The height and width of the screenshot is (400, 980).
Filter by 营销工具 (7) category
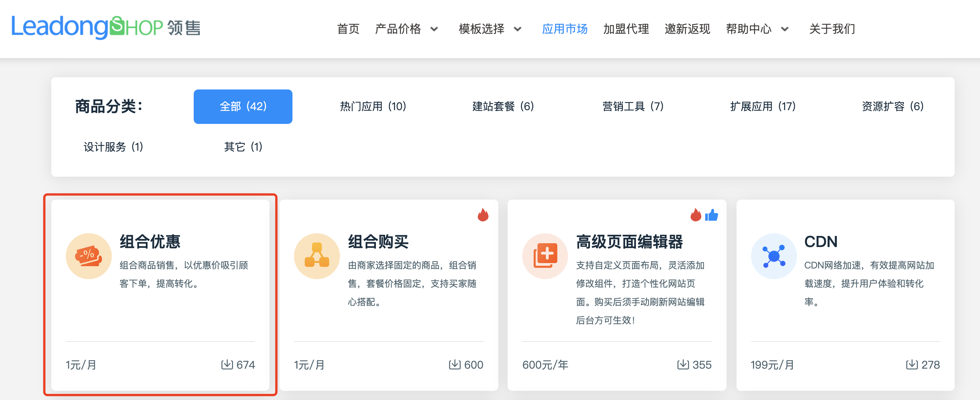[x=633, y=106]
